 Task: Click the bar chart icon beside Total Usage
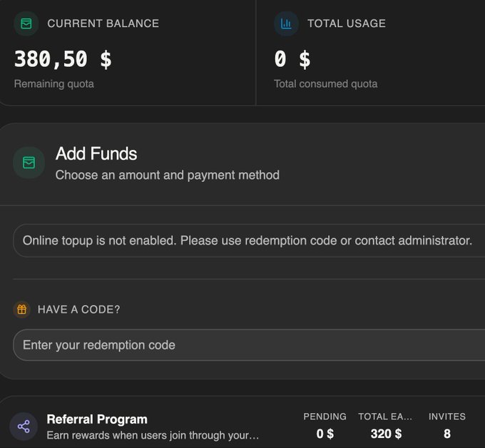286,24
